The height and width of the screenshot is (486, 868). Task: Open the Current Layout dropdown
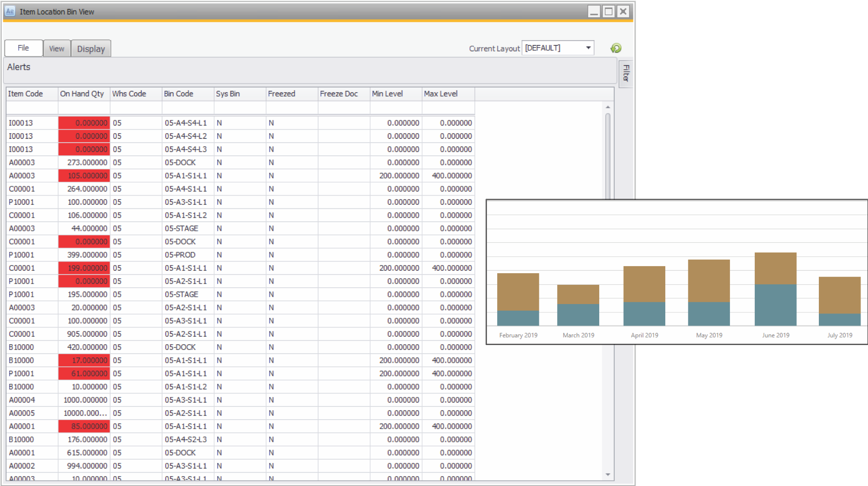588,48
